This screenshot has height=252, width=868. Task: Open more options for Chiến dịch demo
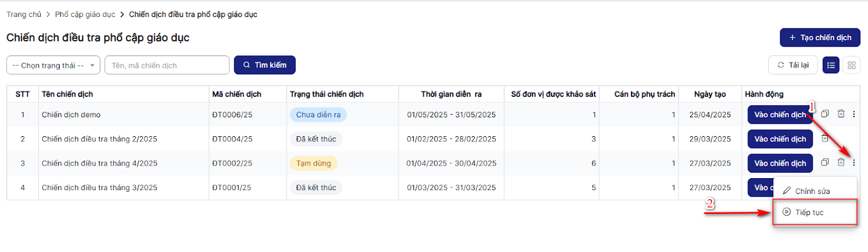point(854,114)
